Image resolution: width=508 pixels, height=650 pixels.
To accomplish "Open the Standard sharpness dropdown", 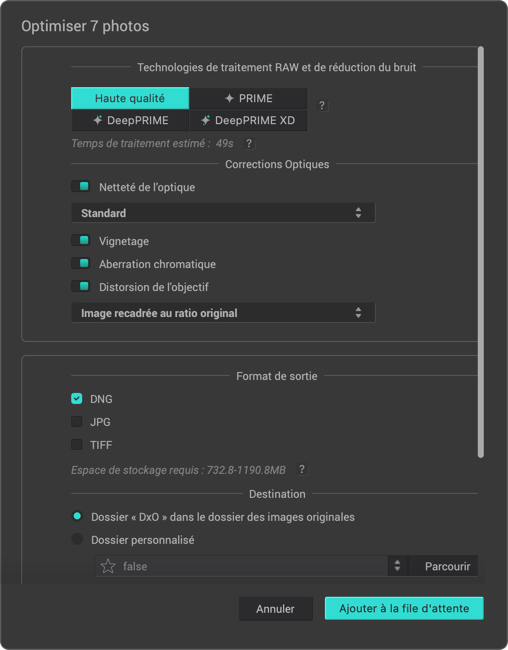I will [x=223, y=213].
